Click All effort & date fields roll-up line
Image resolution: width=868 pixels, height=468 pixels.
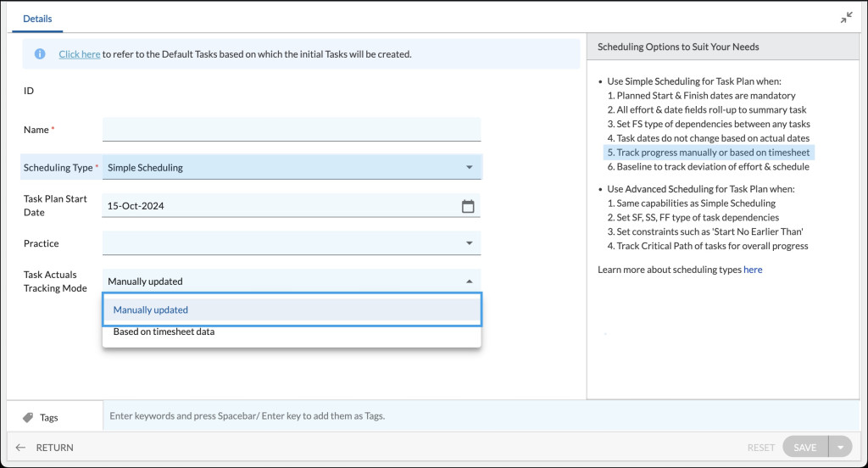707,109
